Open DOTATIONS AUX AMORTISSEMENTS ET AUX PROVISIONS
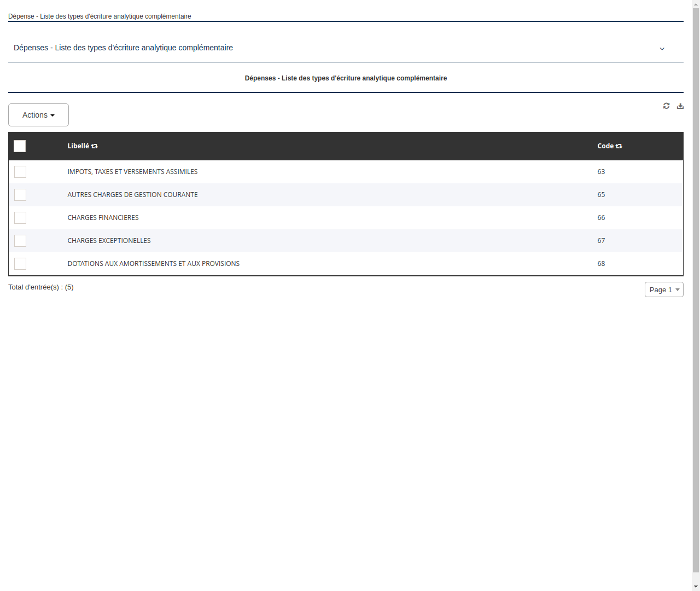This screenshot has width=700, height=591. (x=153, y=264)
